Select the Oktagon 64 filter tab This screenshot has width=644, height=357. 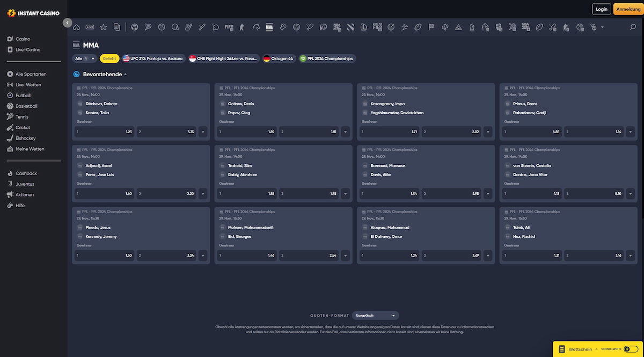tap(279, 59)
